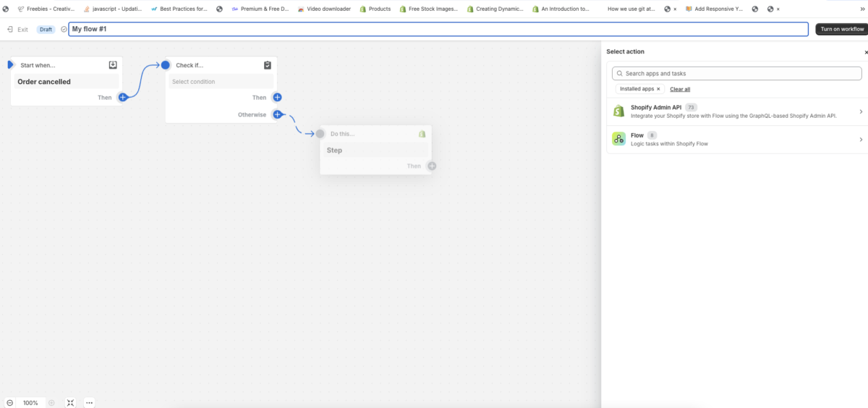
Task: Click the zoom out minus icon
Action: click(x=10, y=403)
